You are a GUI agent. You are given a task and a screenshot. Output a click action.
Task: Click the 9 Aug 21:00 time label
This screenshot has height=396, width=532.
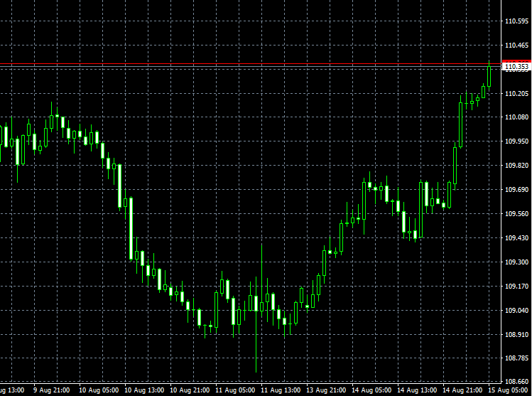[x=52, y=390]
